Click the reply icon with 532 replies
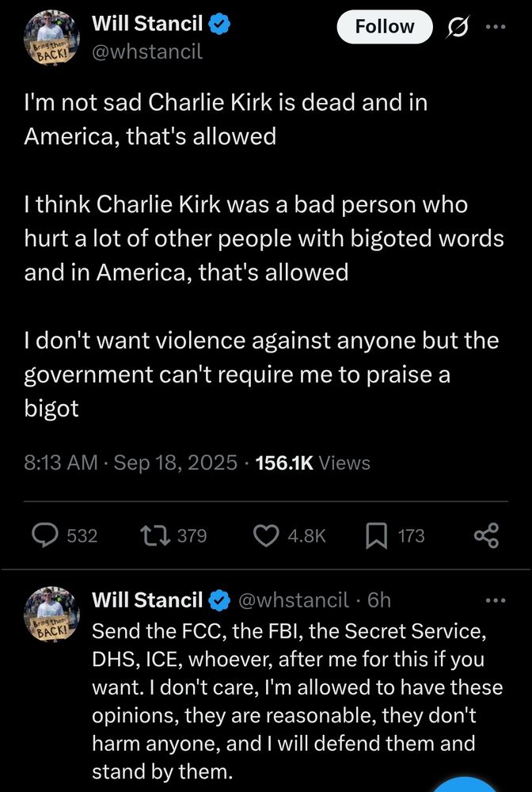Image resolution: width=532 pixels, height=792 pixels. [x=45, y=535]
